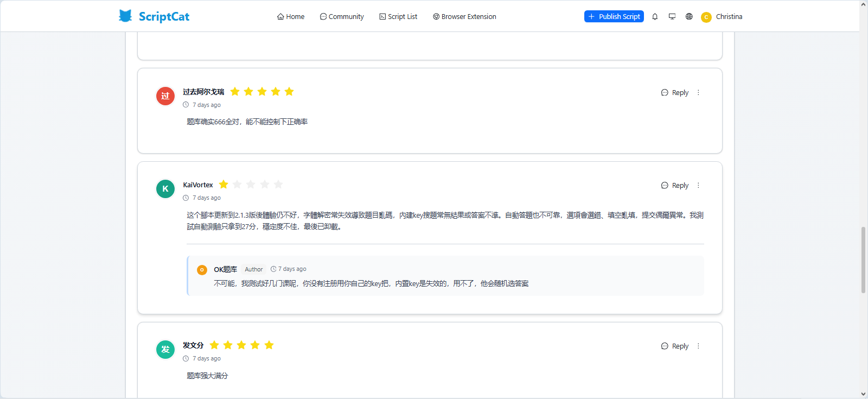
Task: Open more options menu on KaiVortex's review
Action: click(x=698, y=186)
